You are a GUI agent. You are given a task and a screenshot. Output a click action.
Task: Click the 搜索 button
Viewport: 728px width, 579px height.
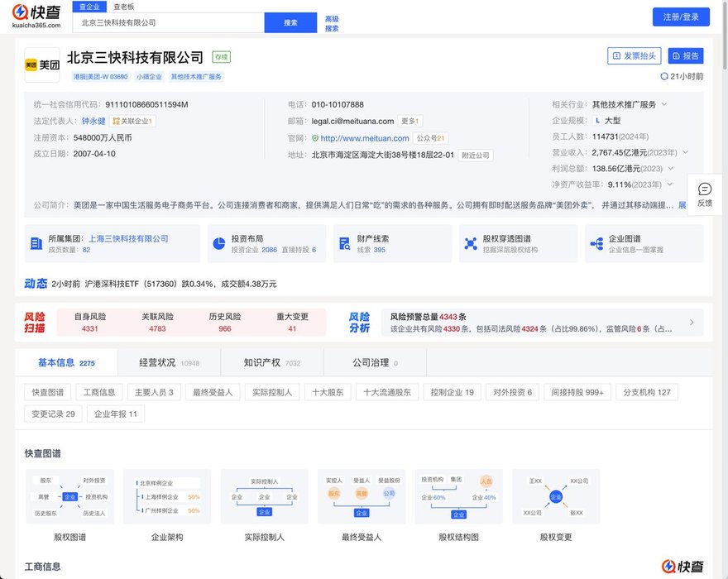(290, 23)
